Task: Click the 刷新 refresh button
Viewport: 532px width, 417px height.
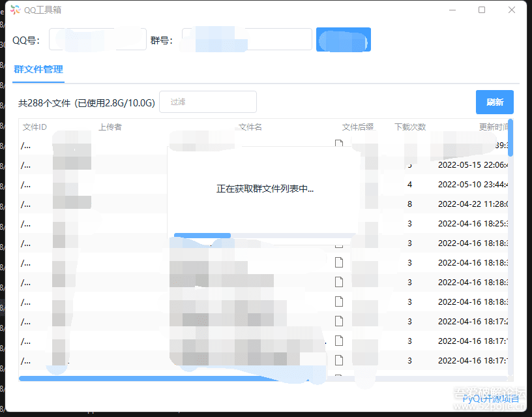Action: pos(495,102)
